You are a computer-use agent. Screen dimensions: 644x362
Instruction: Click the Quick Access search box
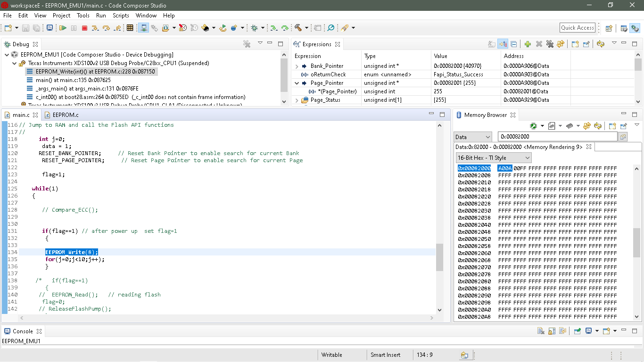click(577, 28)
